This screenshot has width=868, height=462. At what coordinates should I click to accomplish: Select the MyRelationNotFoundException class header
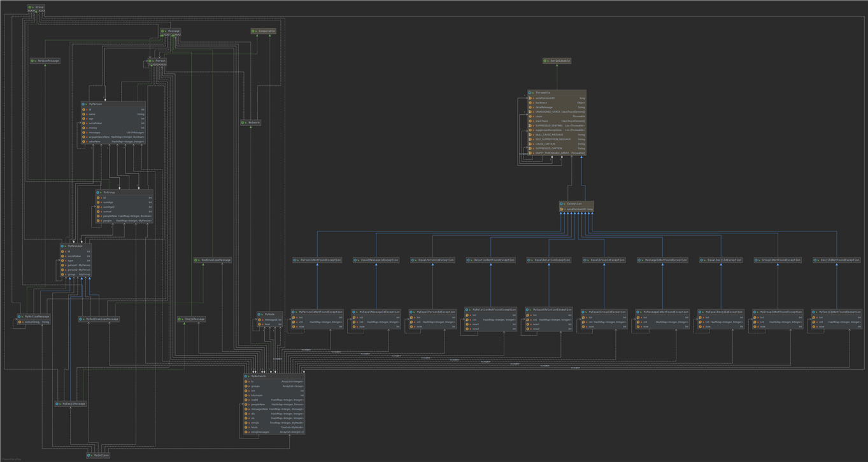pyautogui.click(x=490, y=310)
